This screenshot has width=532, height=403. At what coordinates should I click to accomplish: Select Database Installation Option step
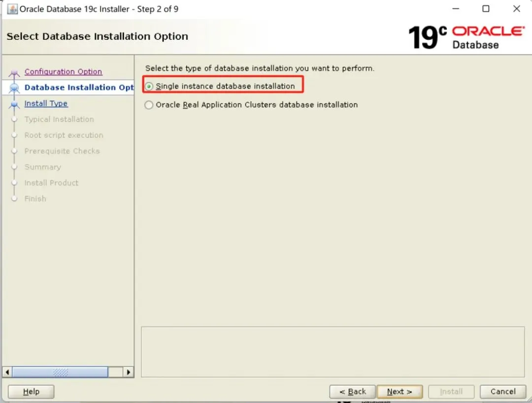79,88
